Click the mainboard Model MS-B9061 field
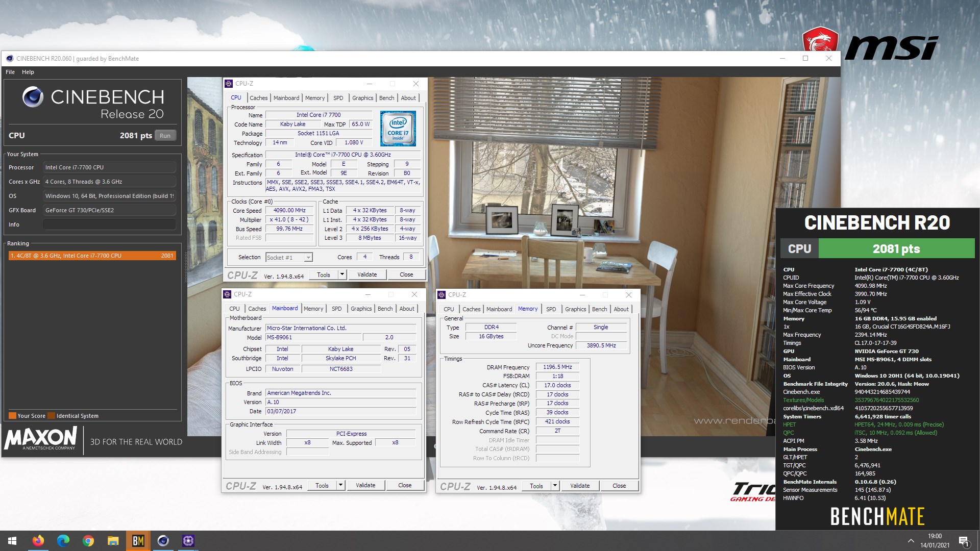980x551 pixels. 313,338
